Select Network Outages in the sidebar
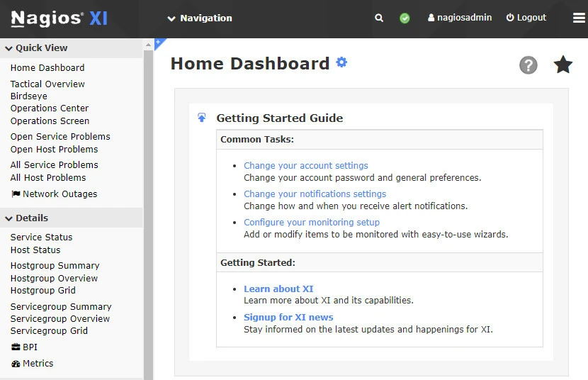The height and width of the screenshot is (380, 588). pyautogui.click(x=60, y=194)
